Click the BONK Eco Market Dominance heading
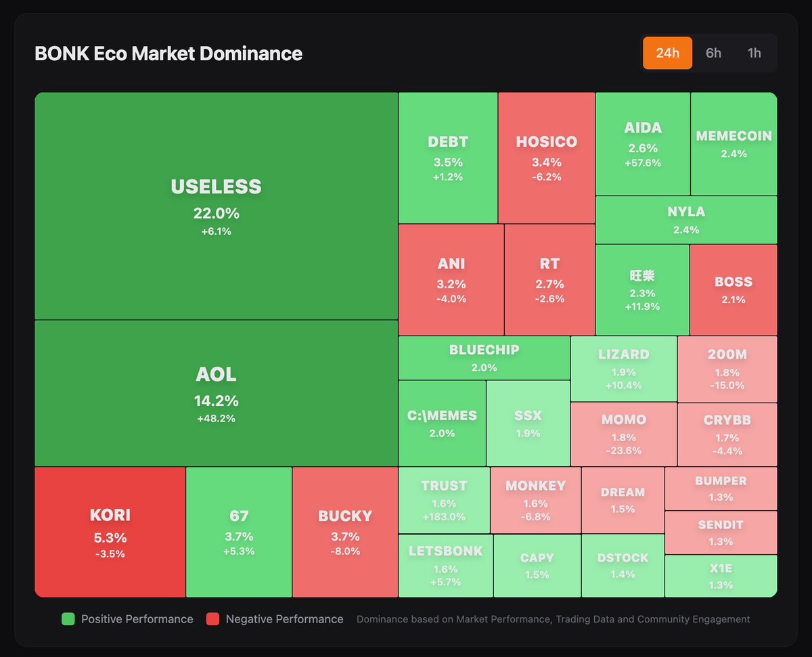Screen dimensions: 812x657 (168, 53)
